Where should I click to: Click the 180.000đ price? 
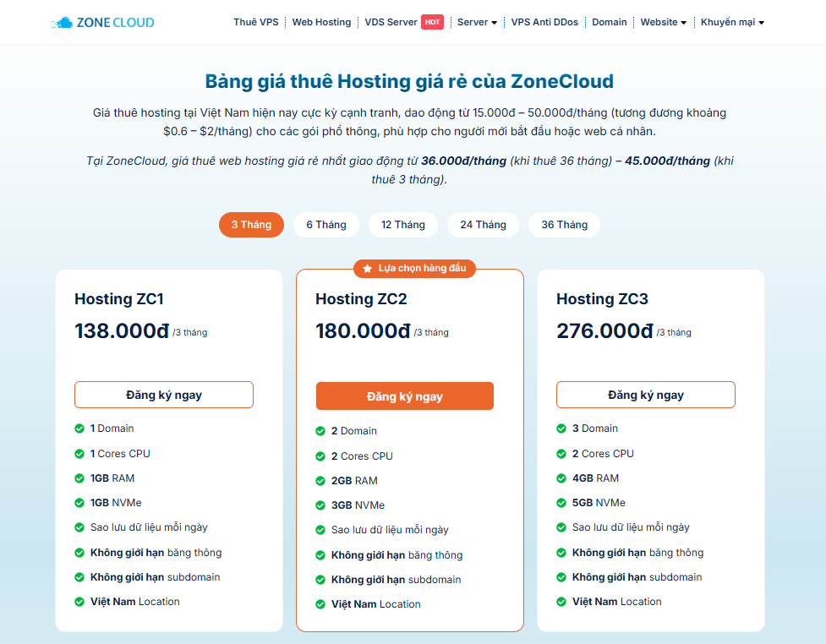coord(363,331)
